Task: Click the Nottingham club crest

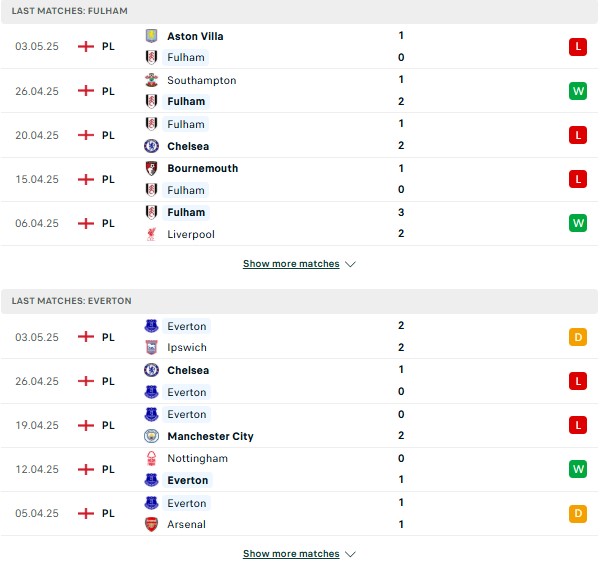Action: point(151,458)
